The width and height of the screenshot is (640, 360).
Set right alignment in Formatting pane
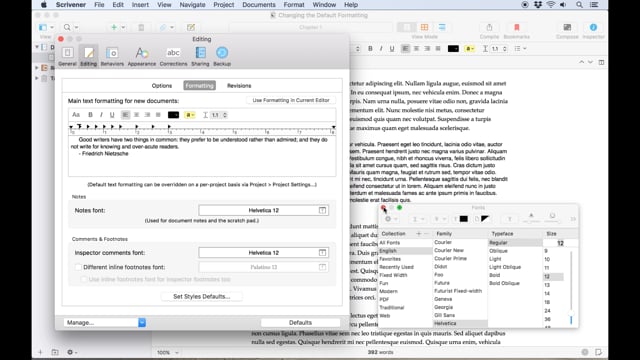click(147, 115)
